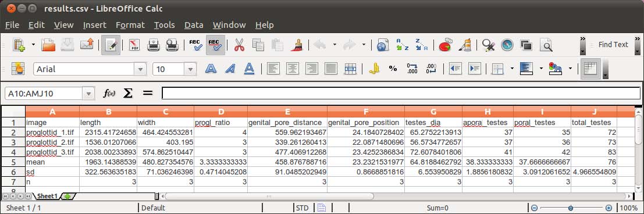Toggle Center Horizontally alignment
The height and width of the screenshot is (214, 644).
[293, 69]
